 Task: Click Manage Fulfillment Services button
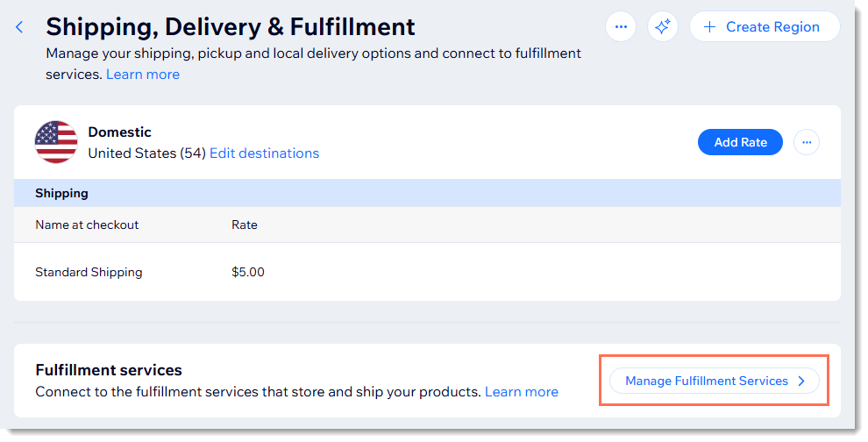[707, 381]
